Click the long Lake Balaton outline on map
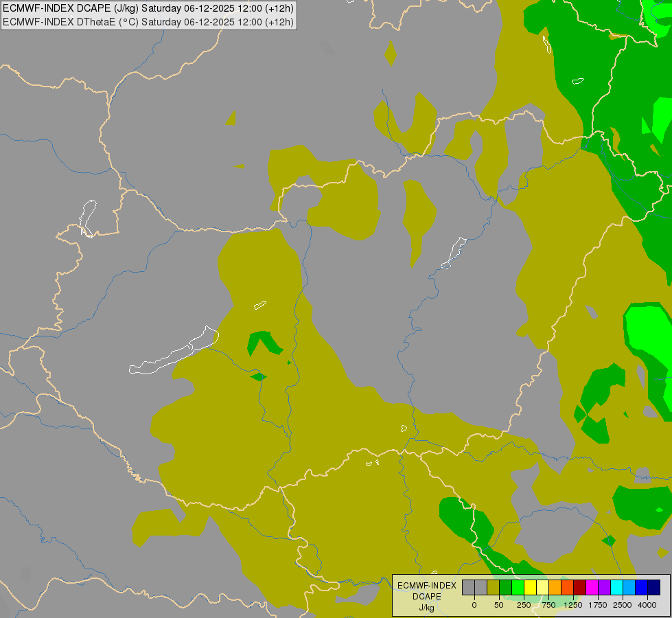 [174, 351]
